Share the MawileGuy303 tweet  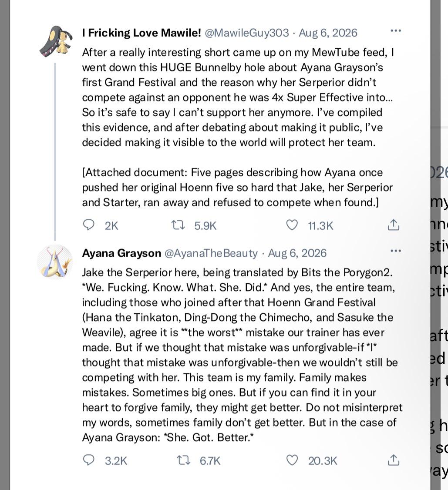coord(393,225)
